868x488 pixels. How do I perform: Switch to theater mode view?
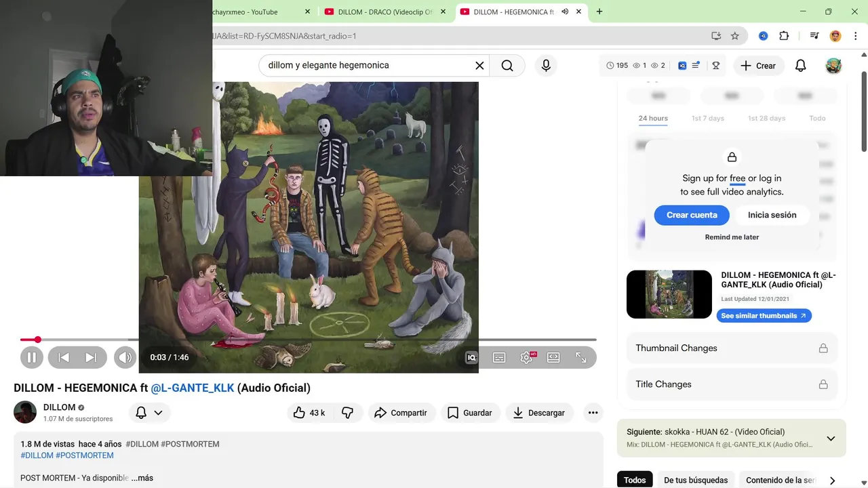tap(553, 357)
